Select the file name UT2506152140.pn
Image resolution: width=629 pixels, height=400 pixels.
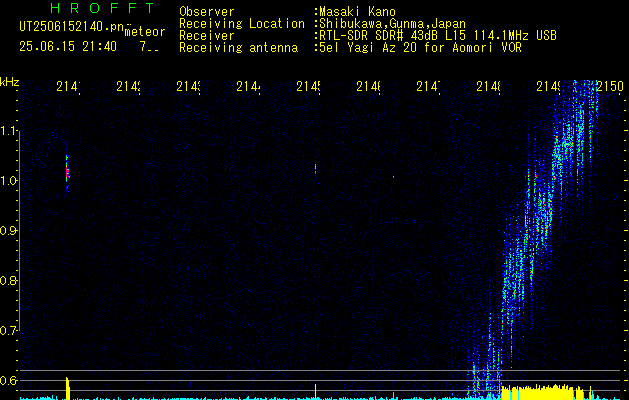pyautogui.click(x=71, y=27)
